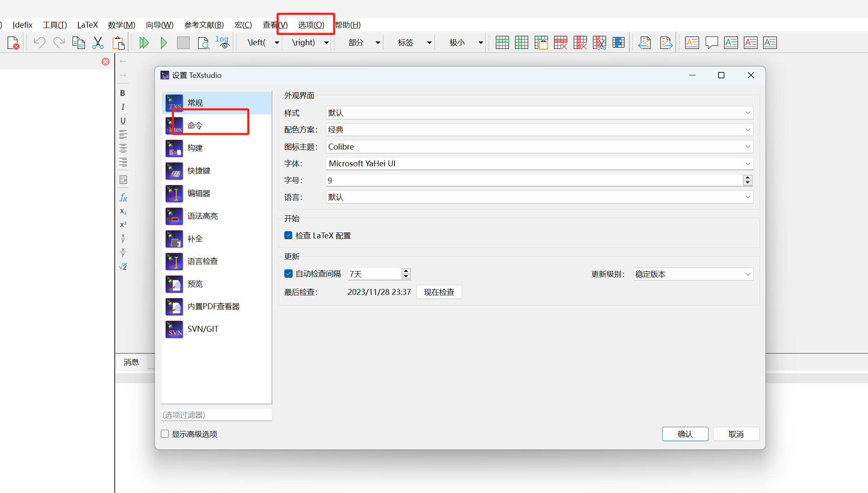Expand the \right) toolbar dropdown arrow
This screenshot has width=868, height=493.
(x=326, y=43)
